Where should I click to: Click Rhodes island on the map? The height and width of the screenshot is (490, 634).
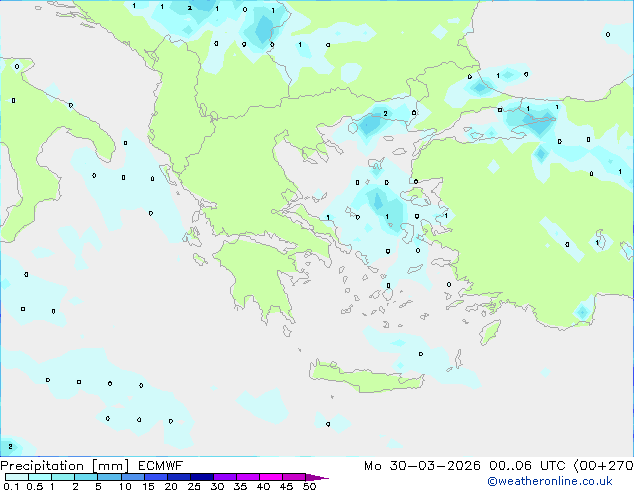pyautogui.click(x=490, y=332)
